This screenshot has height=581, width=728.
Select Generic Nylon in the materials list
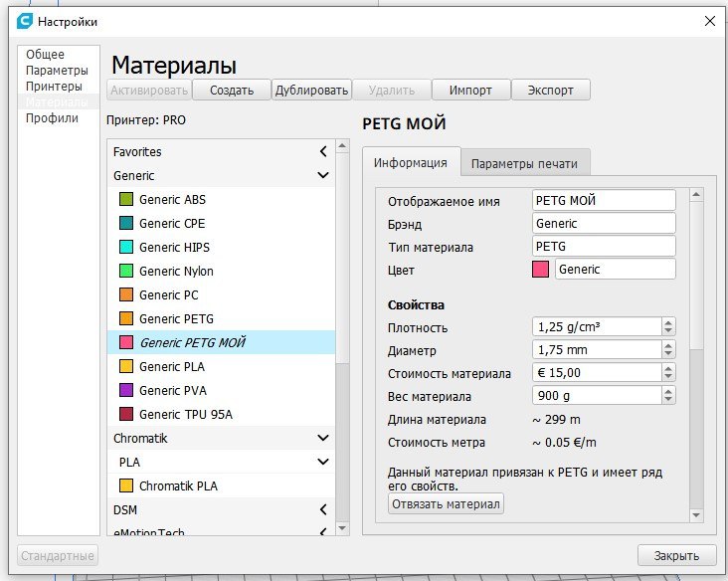point(221,271)
